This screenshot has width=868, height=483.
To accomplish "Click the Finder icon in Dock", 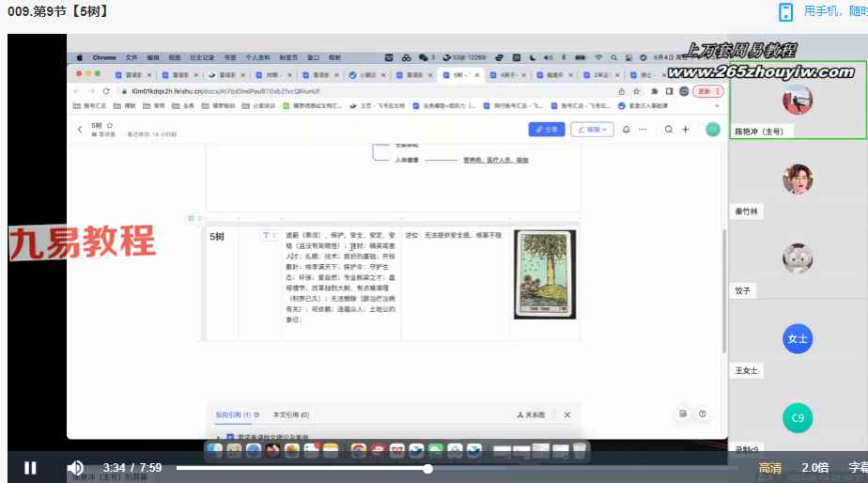I will click(215, 450).
